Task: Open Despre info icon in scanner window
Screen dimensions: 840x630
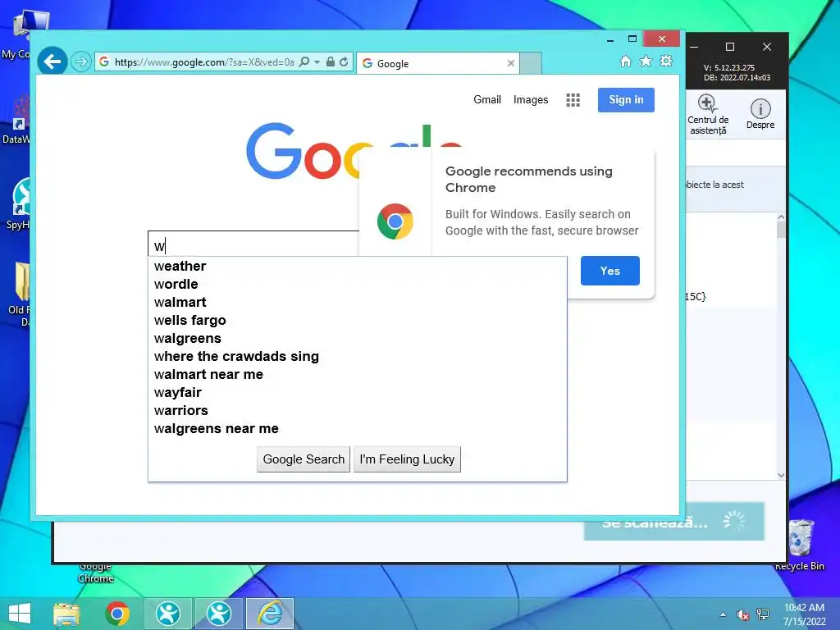Action: (760, 115)
